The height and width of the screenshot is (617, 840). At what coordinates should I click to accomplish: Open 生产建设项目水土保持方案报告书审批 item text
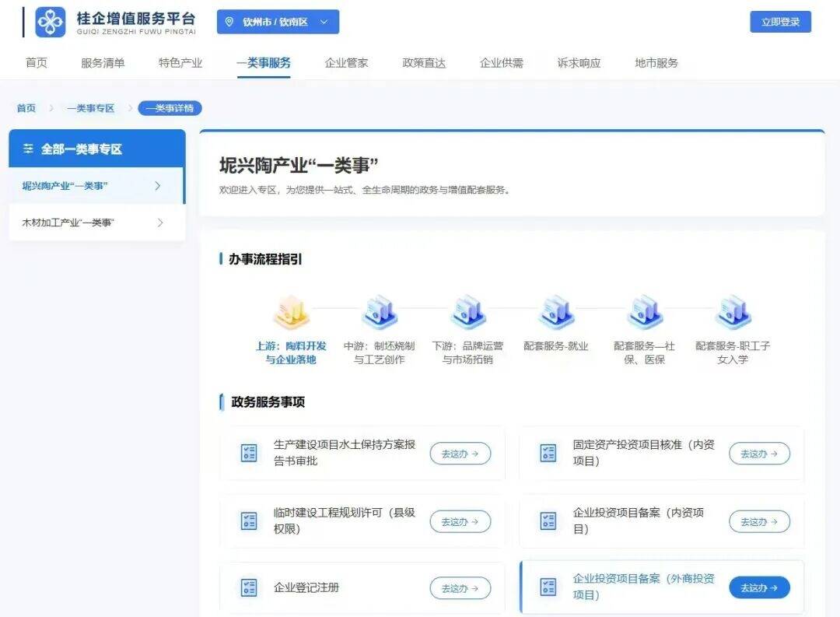point(345,453)
